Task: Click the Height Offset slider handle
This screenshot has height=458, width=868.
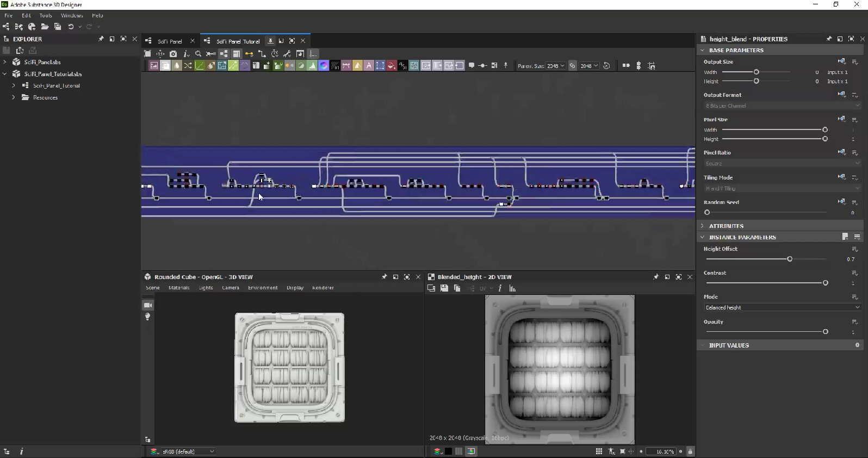Action: click(790, 259)
